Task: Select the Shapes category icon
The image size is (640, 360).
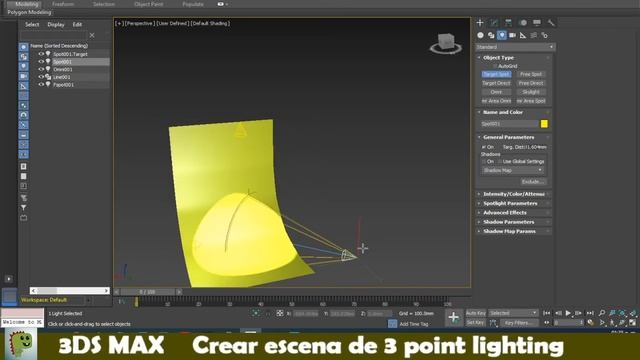Action: pos(491,36)
